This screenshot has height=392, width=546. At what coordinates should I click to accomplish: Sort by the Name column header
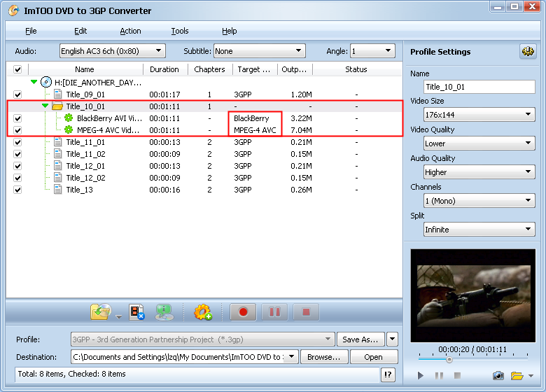(85, 69)
